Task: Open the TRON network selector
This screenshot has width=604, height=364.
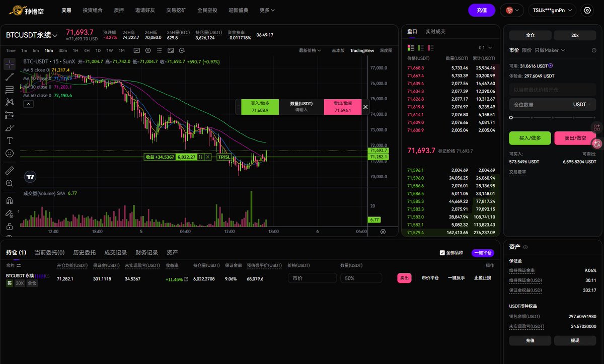Action: pos(512,10)
